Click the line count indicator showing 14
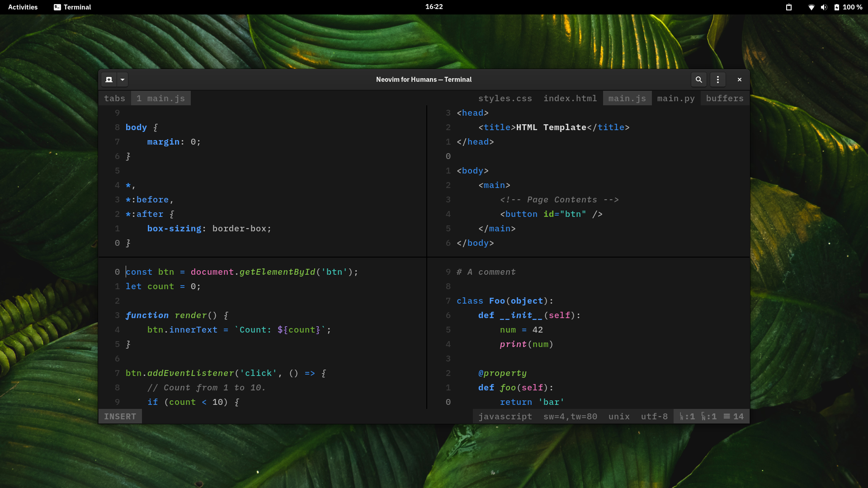868x488 pixels. click(x=734, y=417)
